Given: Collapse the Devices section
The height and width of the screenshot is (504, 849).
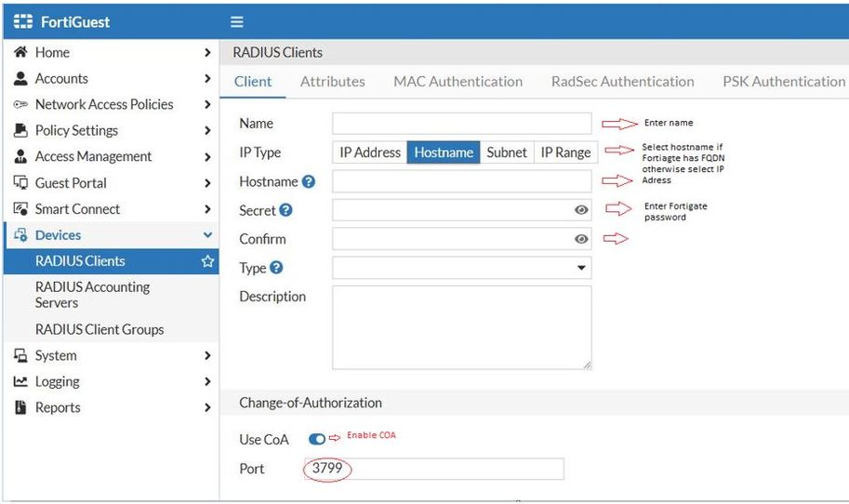Looking at the screenshot, I should coord(207,235).
